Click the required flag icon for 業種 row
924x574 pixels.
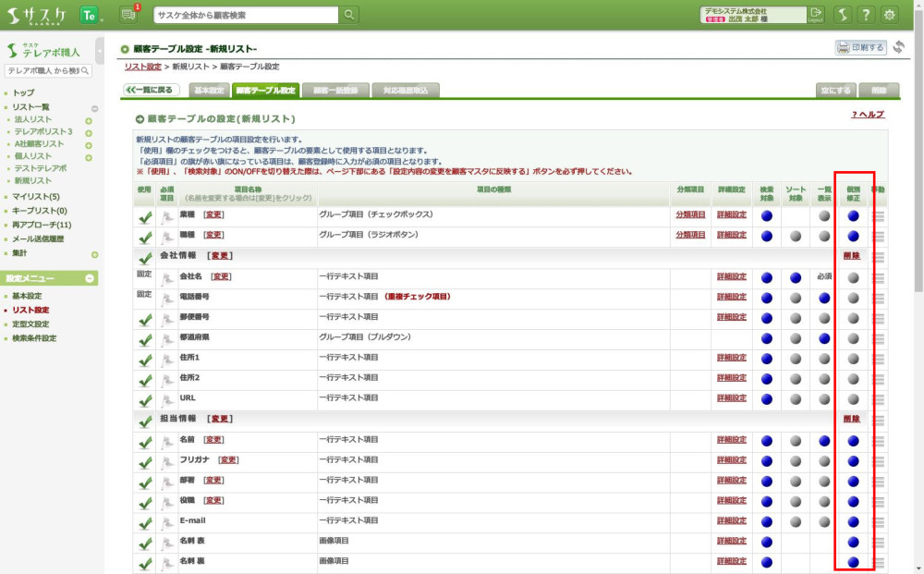coord(167,215)
